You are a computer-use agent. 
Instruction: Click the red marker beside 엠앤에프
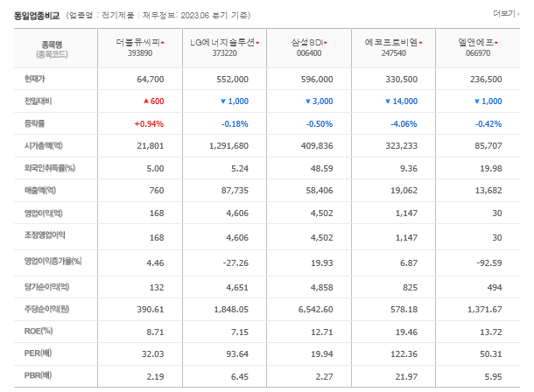tap(496, 43)
